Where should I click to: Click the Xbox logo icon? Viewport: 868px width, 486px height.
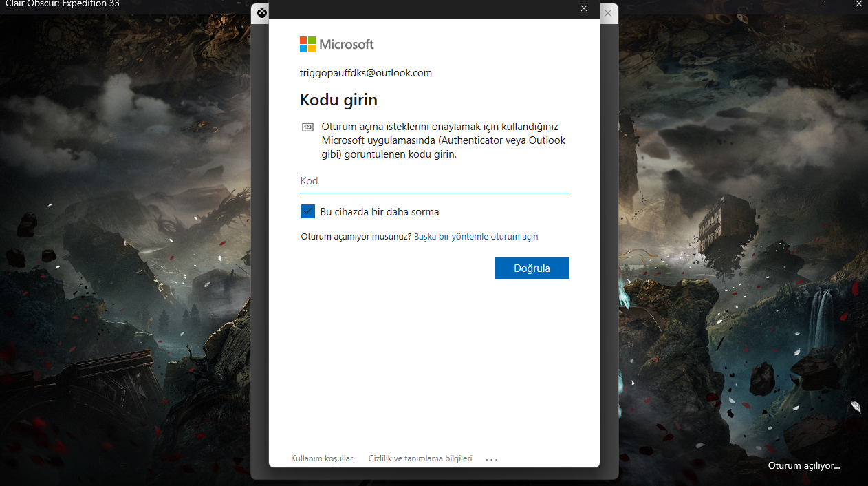(261, 13)
